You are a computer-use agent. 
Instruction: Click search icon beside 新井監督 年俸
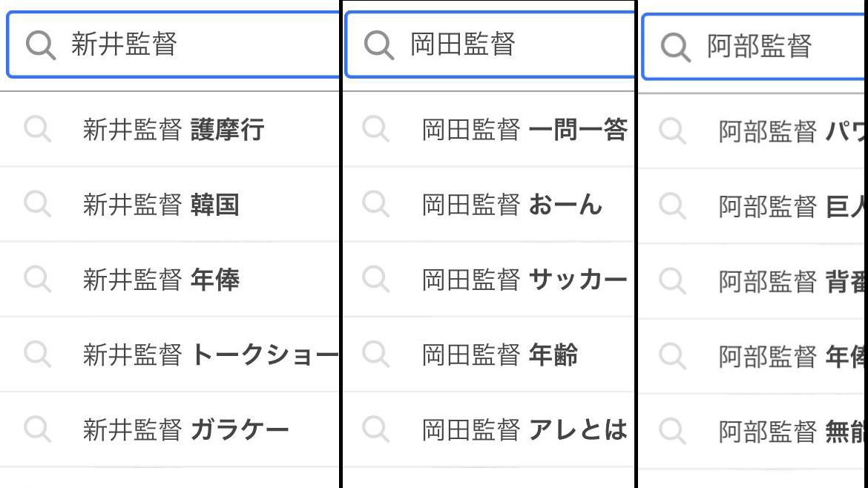coord(37,280)
